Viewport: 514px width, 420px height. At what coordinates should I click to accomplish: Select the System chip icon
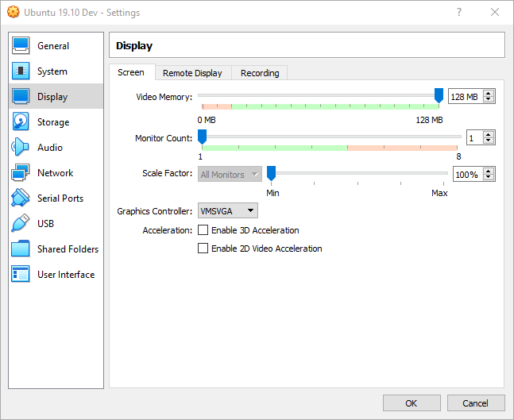[x=21, y=71]
